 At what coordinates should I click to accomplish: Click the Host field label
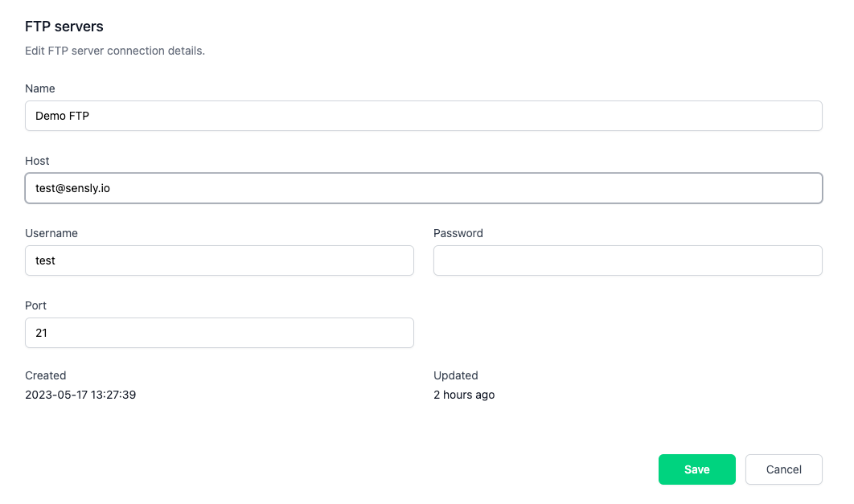[x=37, y=161]
